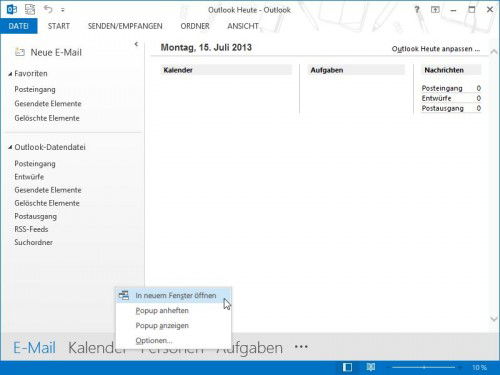The image size is (500, 375).
Task: Click the Aufgaben section header
Action: click(356, 70)
